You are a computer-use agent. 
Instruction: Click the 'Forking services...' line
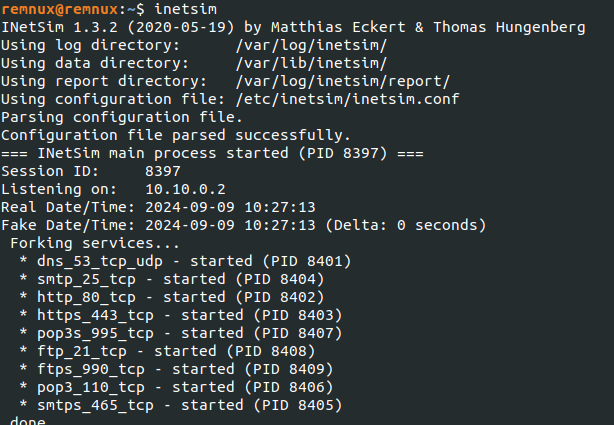coord(95,243)
